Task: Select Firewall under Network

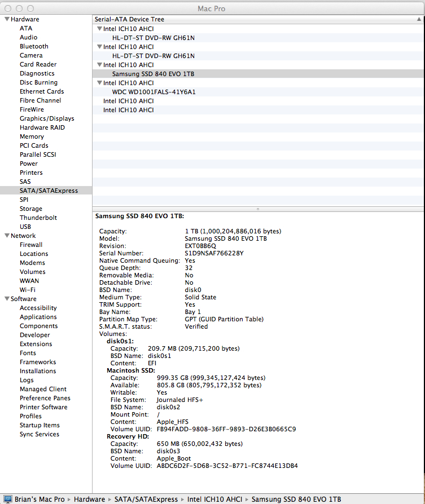Action: [x=31, y=245]
